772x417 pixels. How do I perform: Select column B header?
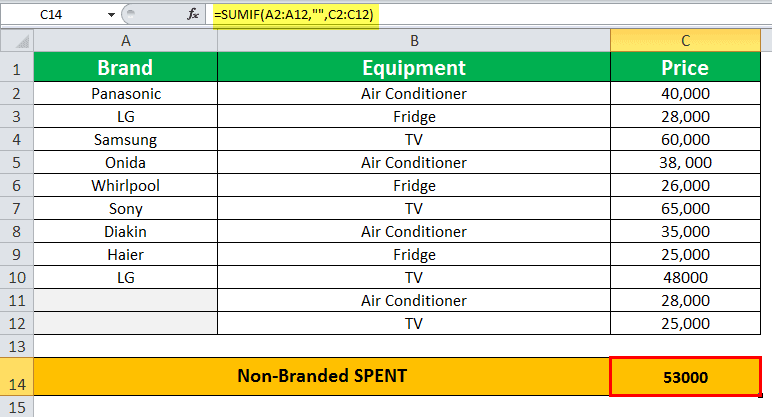pos(413,40)
